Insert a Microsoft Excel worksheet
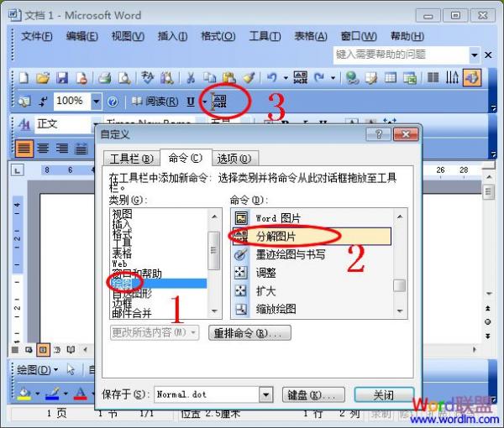This screenshot has height=428, width=504. click(410, 78)
